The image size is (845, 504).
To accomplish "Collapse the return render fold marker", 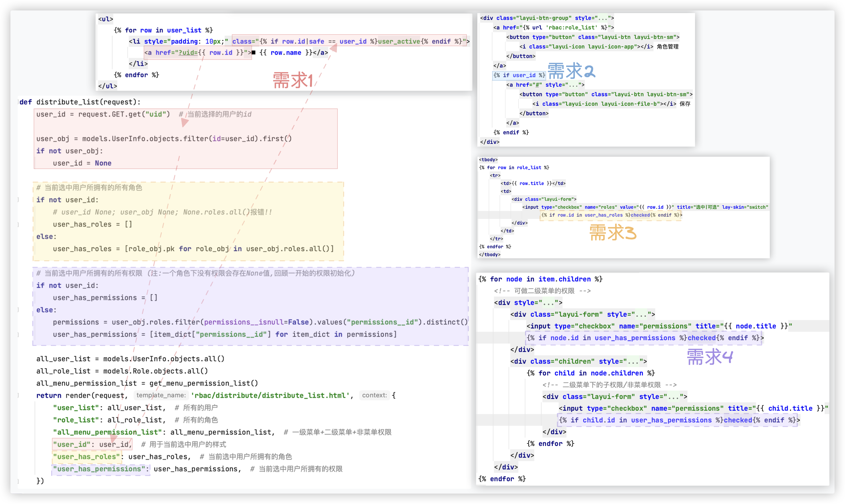I will [18, 395].
